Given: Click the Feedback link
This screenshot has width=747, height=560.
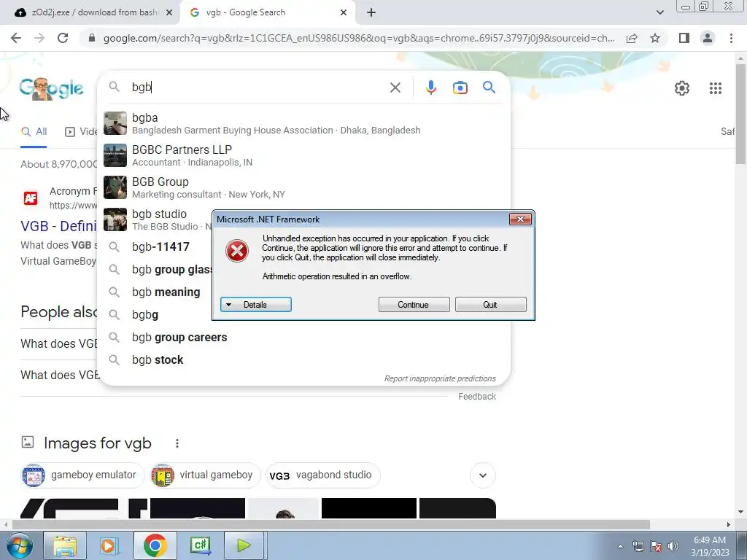Looking at the screenshot, I should [477, 397].
